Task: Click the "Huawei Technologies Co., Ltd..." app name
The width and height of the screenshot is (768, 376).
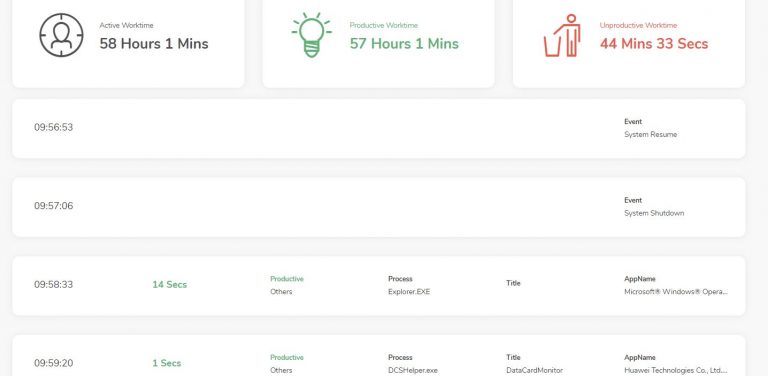Action: (x=675, y=371)
